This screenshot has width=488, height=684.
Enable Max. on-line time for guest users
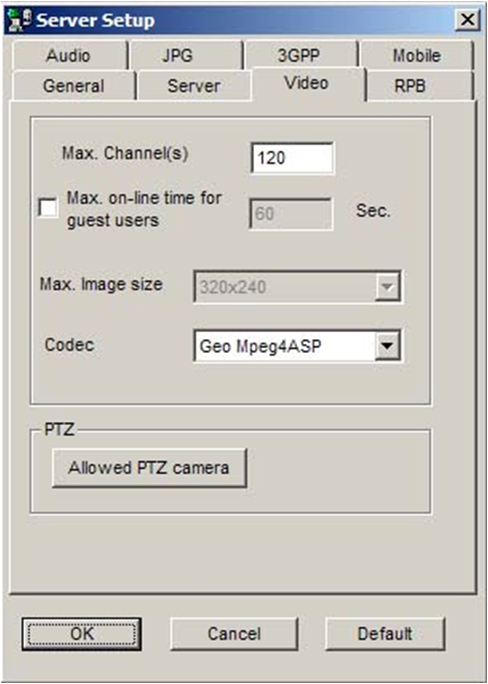coord(48,208)
